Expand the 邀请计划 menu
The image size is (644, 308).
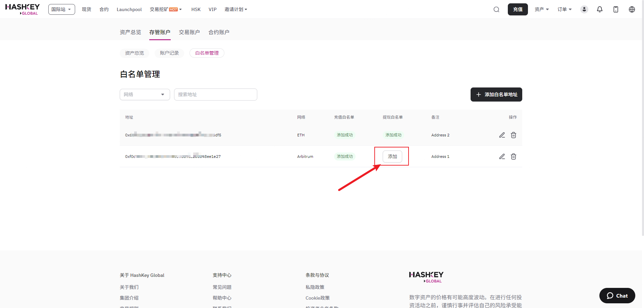[x=236, y=9]
